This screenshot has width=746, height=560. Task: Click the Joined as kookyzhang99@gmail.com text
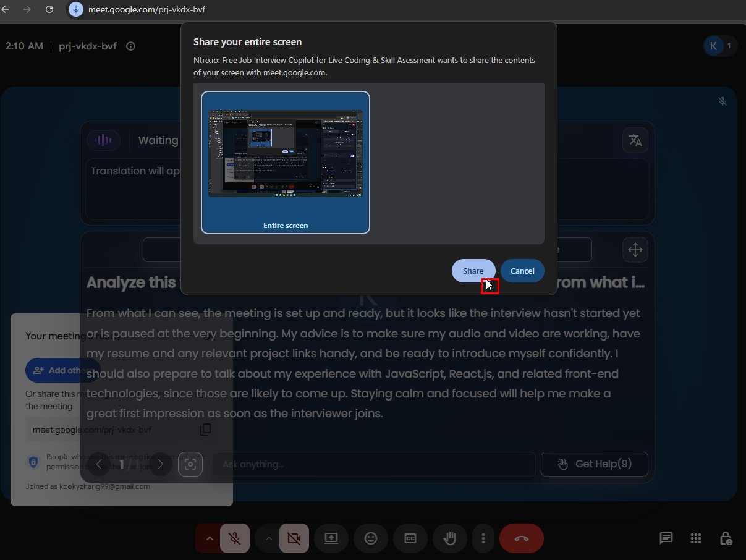tap(88, 486)
